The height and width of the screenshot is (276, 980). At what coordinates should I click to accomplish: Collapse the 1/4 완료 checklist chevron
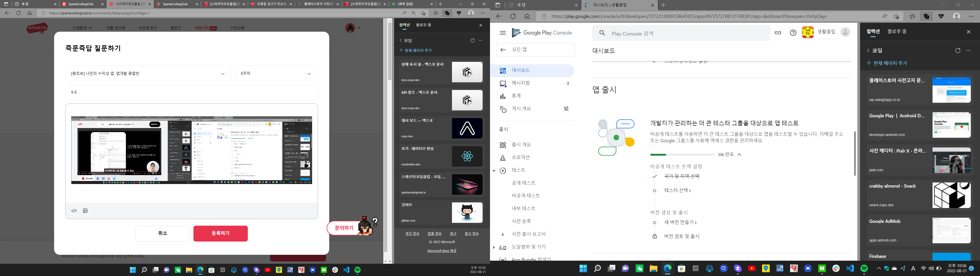click(739, 154)
